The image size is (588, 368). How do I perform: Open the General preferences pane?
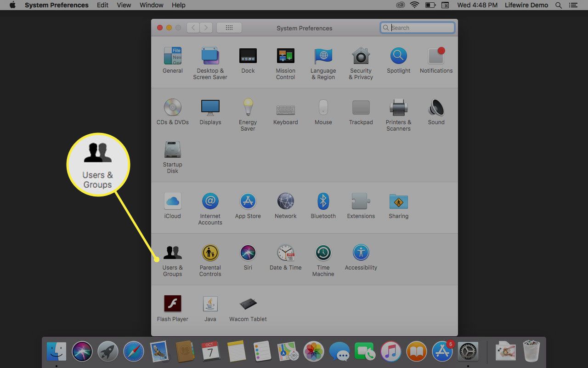coord(173,60)
